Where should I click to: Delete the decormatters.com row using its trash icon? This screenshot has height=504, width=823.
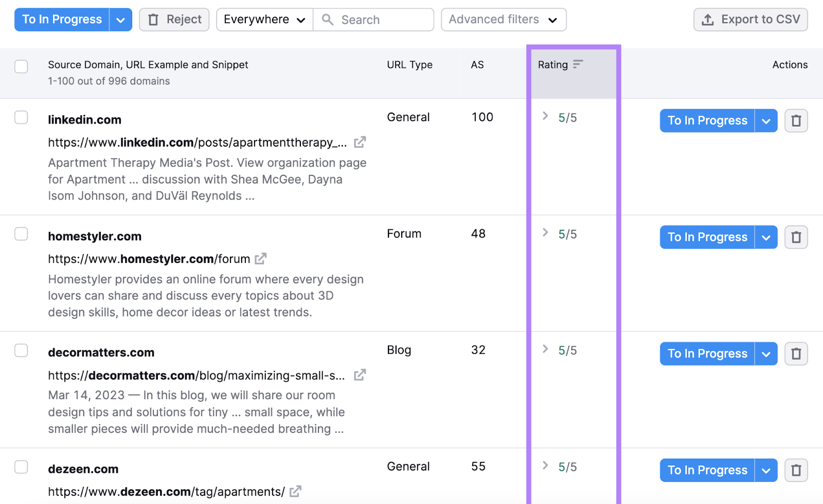coord(796,353)
